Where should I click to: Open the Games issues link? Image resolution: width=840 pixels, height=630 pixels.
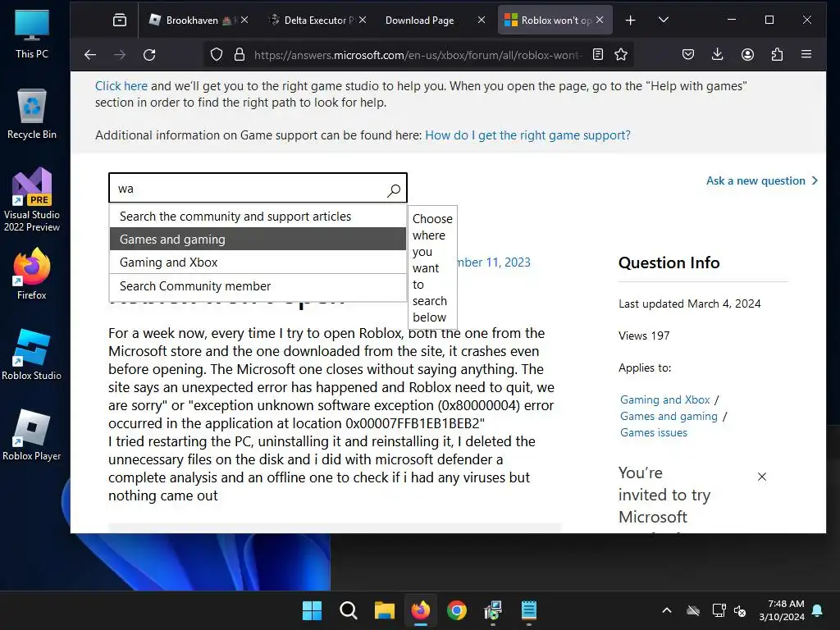[x=654, y=433]
